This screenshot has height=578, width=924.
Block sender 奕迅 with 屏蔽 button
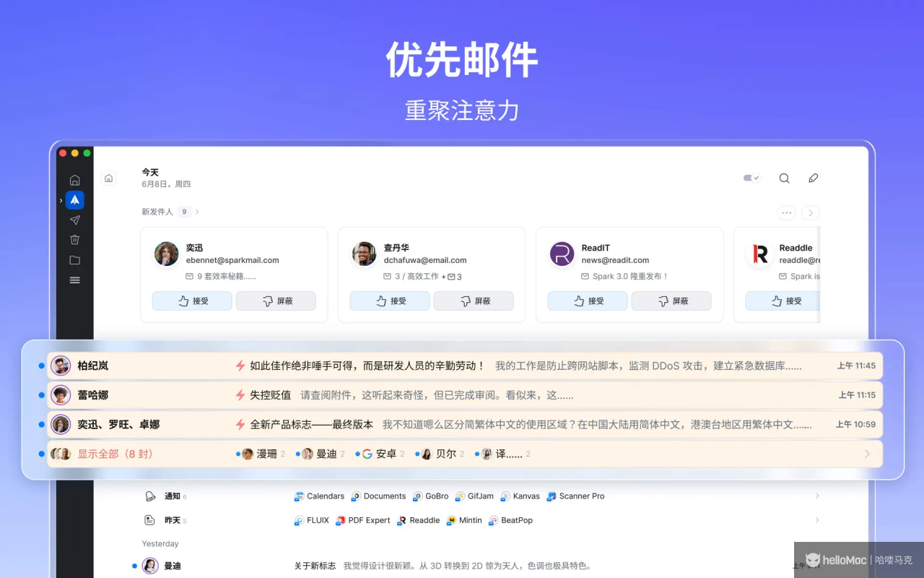click(276, 301)
